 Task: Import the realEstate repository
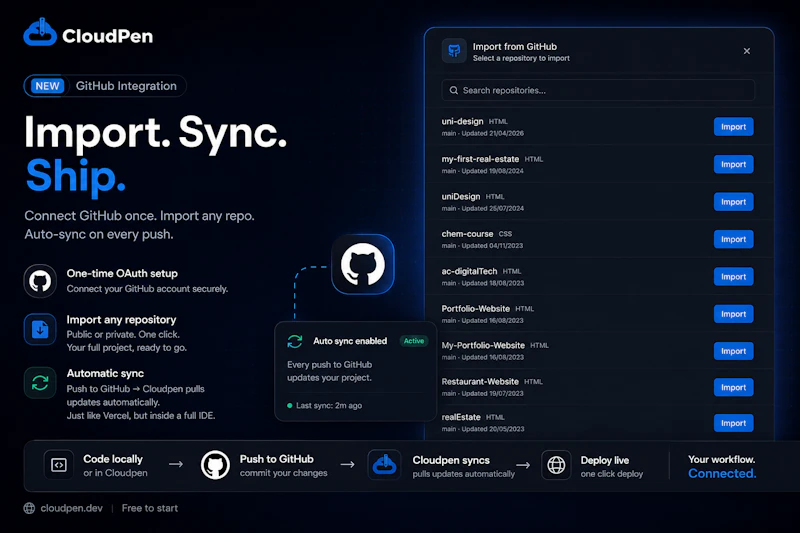(733, 423)
